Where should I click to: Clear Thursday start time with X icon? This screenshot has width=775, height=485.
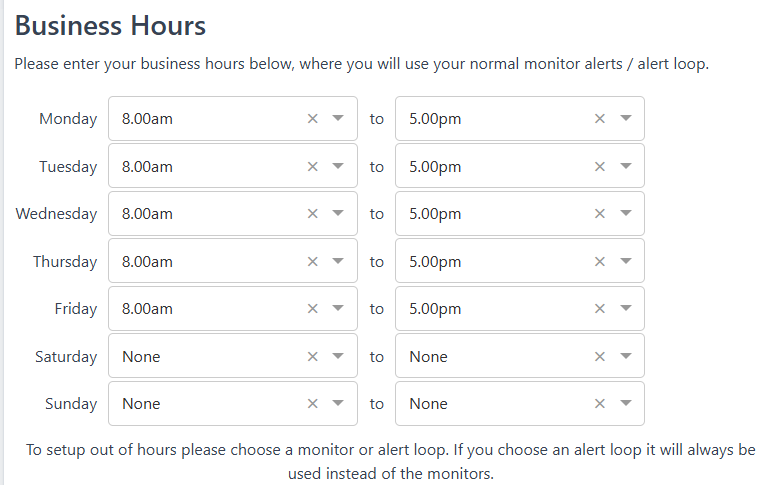[x=312, y=262]
